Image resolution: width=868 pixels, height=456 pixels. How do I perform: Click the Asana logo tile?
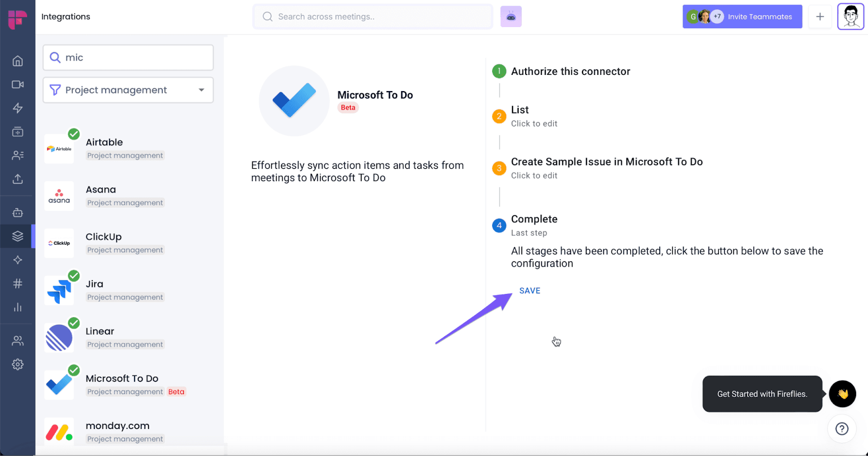(59, 196)
